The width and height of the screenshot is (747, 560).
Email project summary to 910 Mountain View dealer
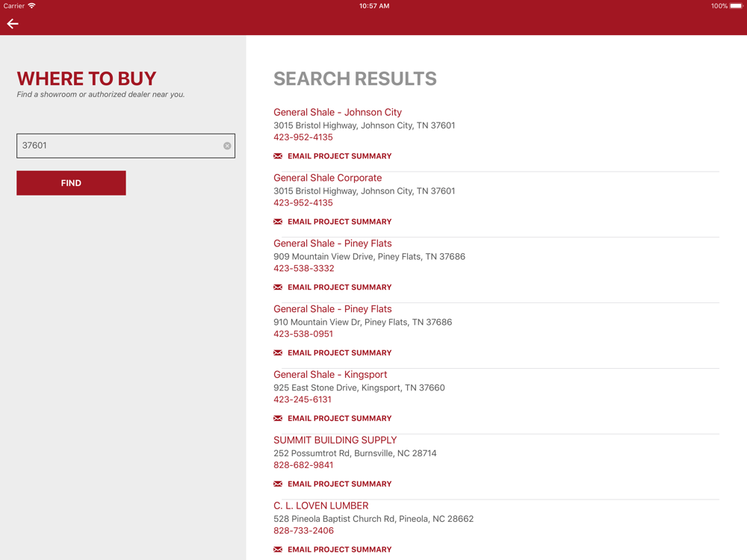point(339,353)
